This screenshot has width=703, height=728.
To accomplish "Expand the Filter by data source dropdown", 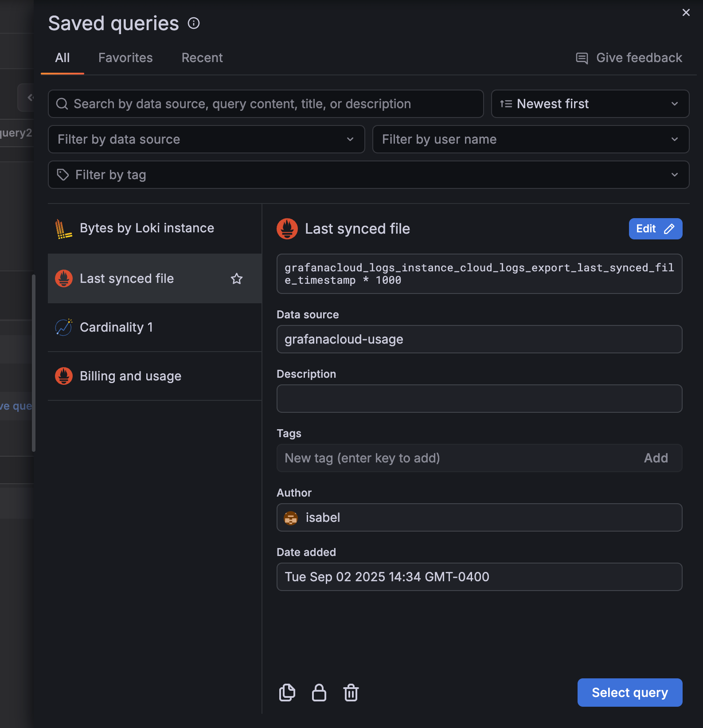I will (206, 139).
